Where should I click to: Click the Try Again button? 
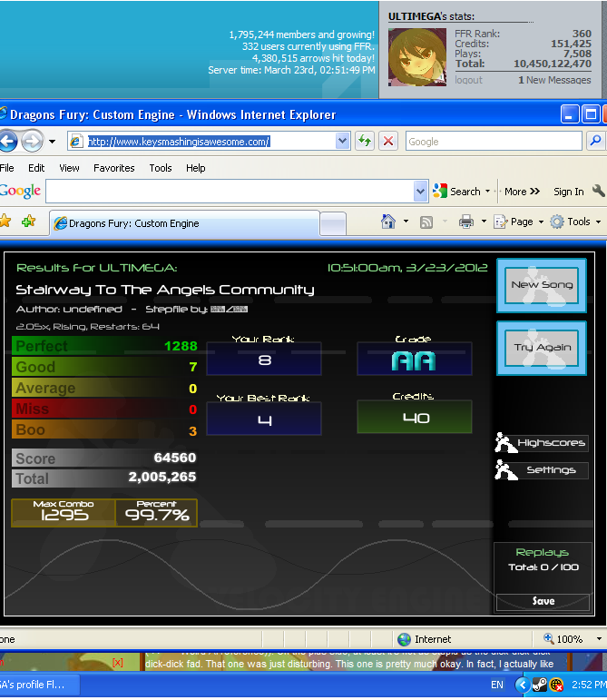tap(542, 348)
